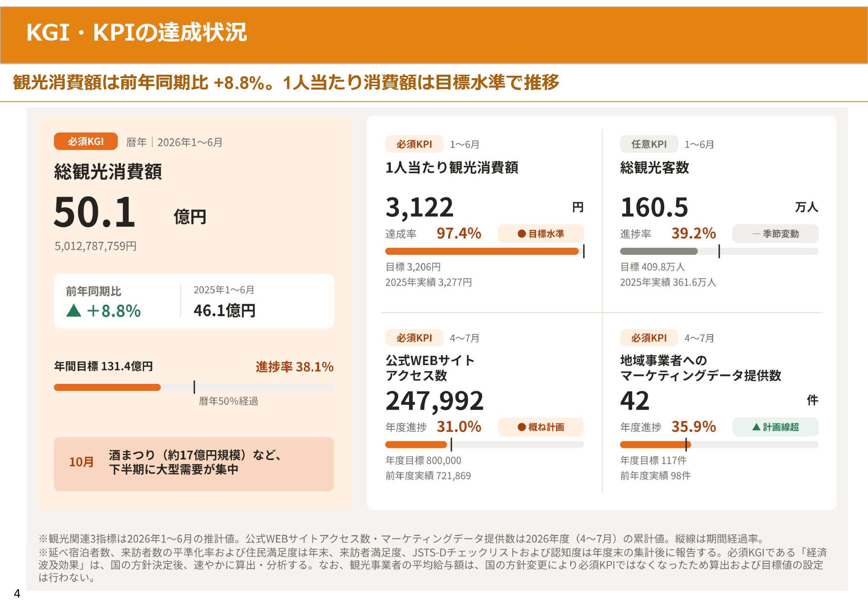868x614 pixels.
Task: Click the 必須KGI badge
Action: point(86,142)
